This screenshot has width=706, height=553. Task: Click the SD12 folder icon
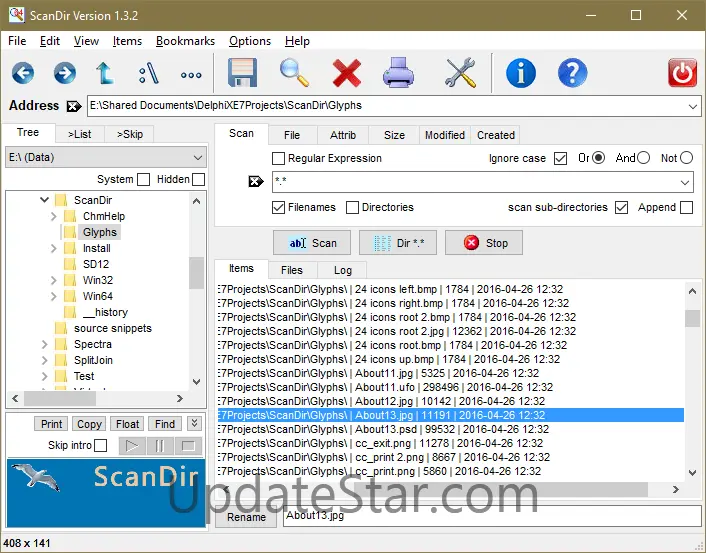click(x=69, y=264)
